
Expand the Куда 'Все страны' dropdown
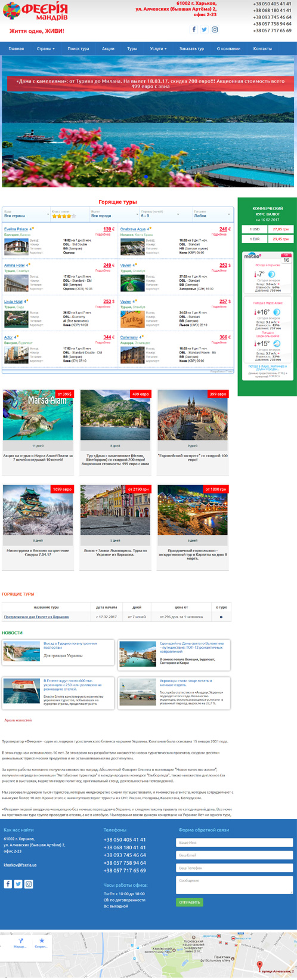pyautogui.click(x=26, y=214)
